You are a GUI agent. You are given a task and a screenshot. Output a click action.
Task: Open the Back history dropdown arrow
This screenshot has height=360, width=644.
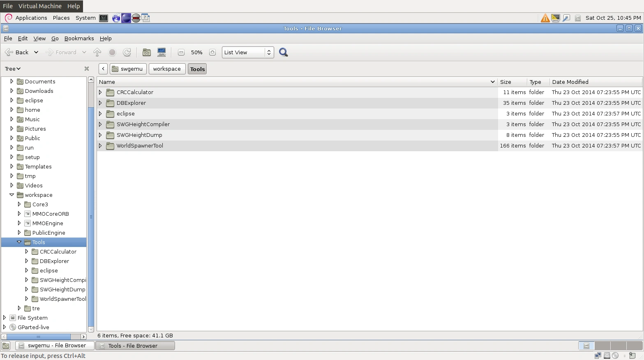(36, 52)
